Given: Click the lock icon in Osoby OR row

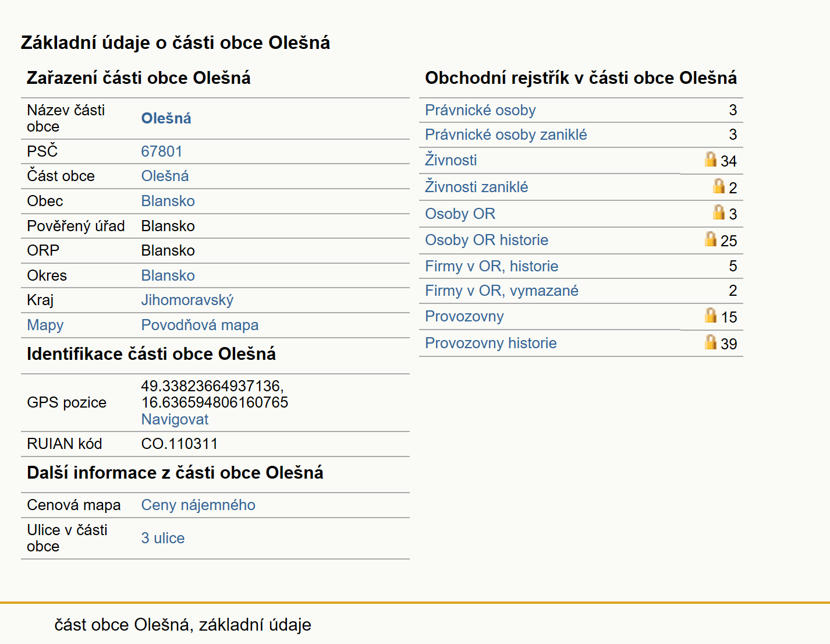Looking at the screenshot, I should 719,213.
